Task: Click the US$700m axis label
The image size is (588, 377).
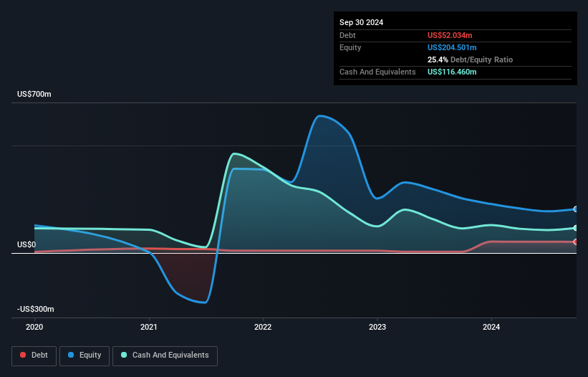Action: 34,94
